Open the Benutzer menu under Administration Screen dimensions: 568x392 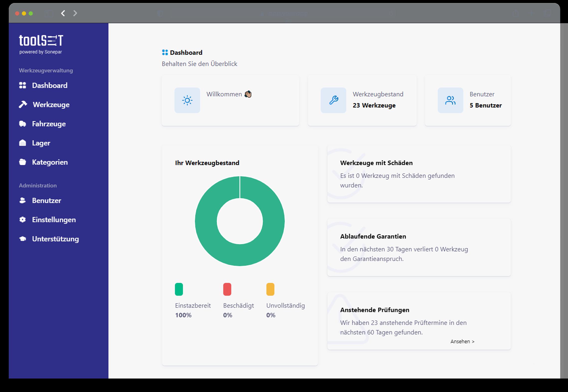point(46,201)
